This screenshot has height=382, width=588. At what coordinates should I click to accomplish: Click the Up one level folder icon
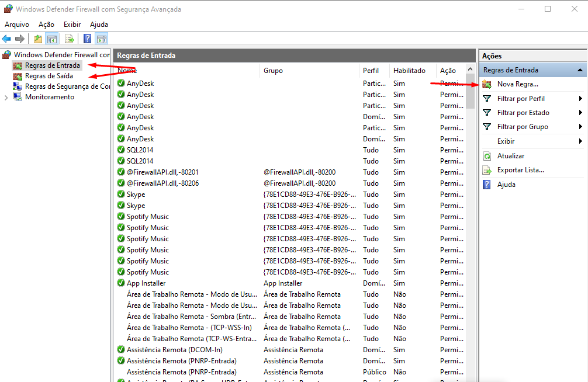coord(38,39)
